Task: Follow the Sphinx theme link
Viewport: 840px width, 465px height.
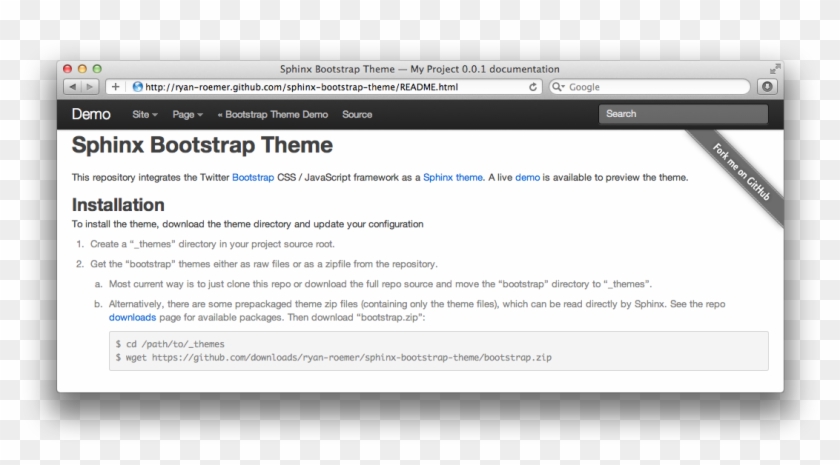Action: 452,177
